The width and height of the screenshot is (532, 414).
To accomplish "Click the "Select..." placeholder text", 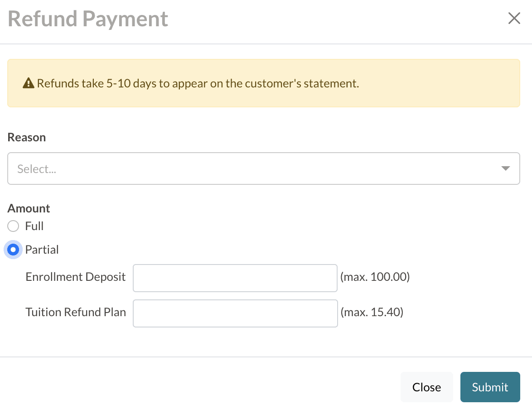I will click(x=37, y=169).
